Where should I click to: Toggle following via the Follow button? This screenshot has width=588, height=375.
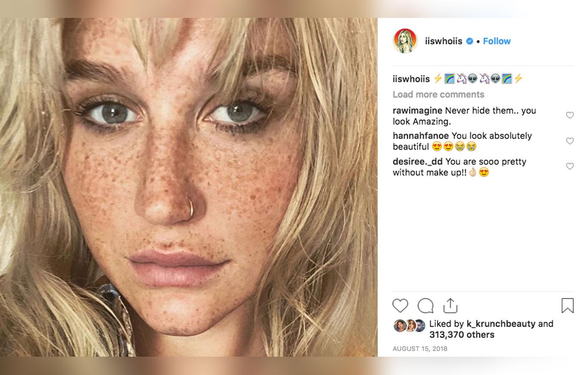pos(496,41)
